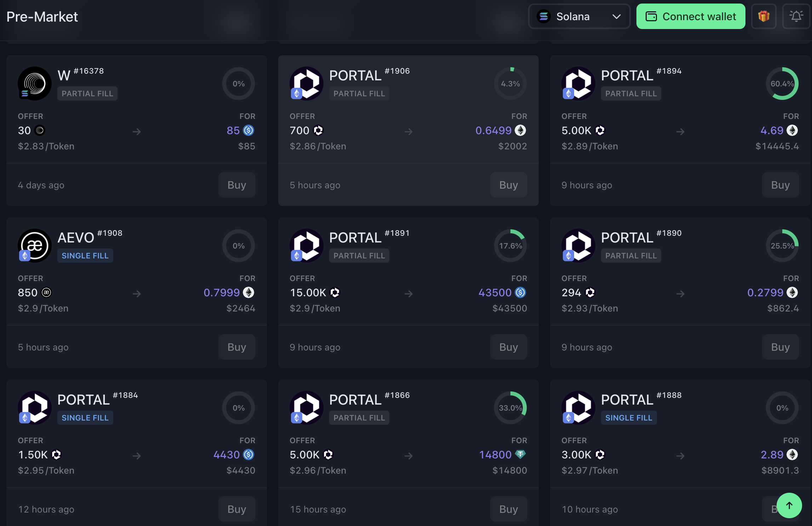Click the 60.4% fill progress ring

click(782, 84)
